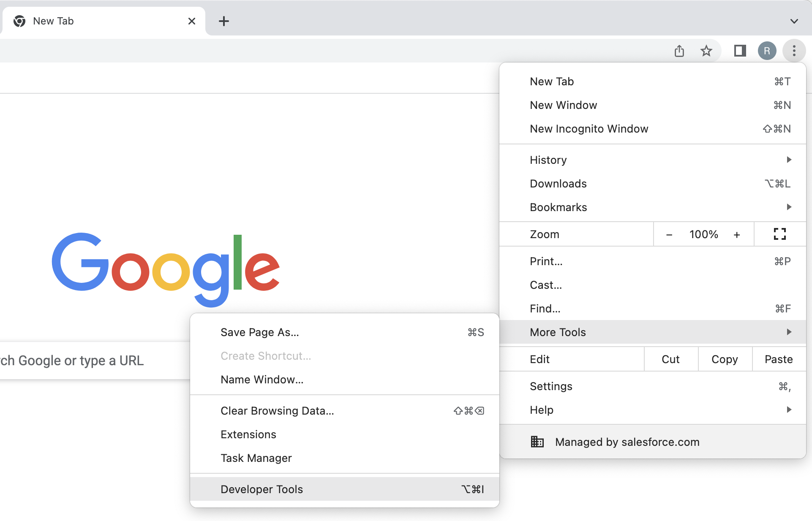The height and width of the screenshot is (521, 812).
Task: Click the Google search box
Action: [84, 361]
